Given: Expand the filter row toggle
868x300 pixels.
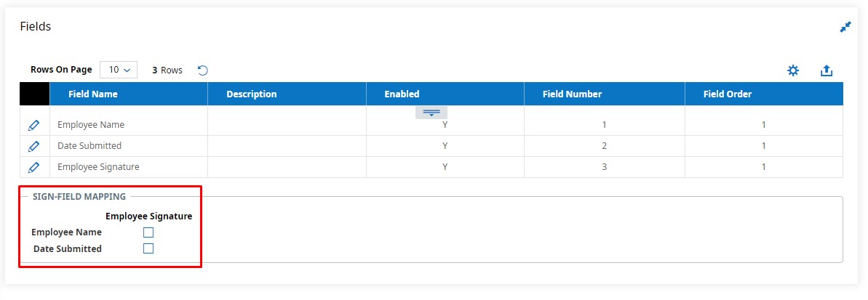Looking at the screenshot, I should pos(431,113).
